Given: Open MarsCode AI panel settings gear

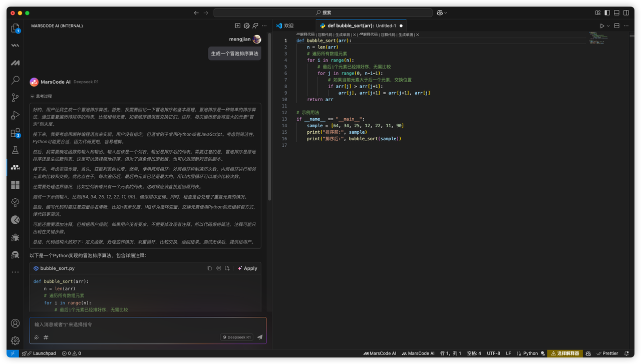Looking at the screenshot, I should (247, 26).
